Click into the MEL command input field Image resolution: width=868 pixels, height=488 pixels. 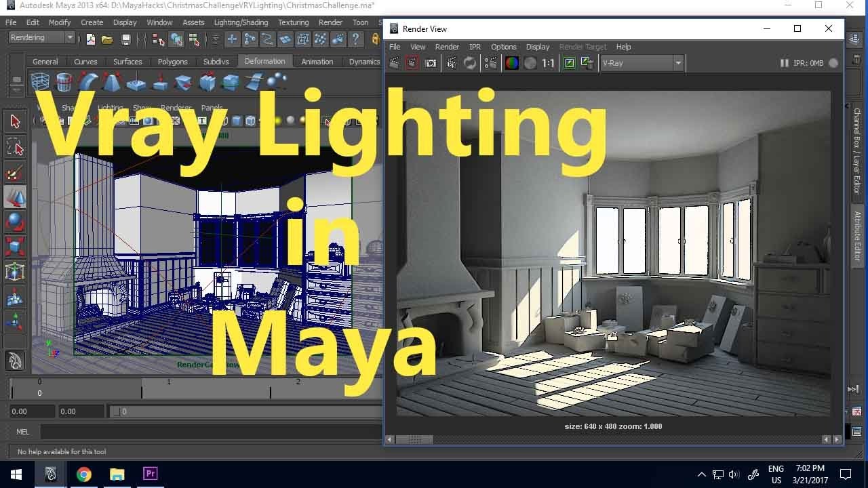(x=211, y=432)
